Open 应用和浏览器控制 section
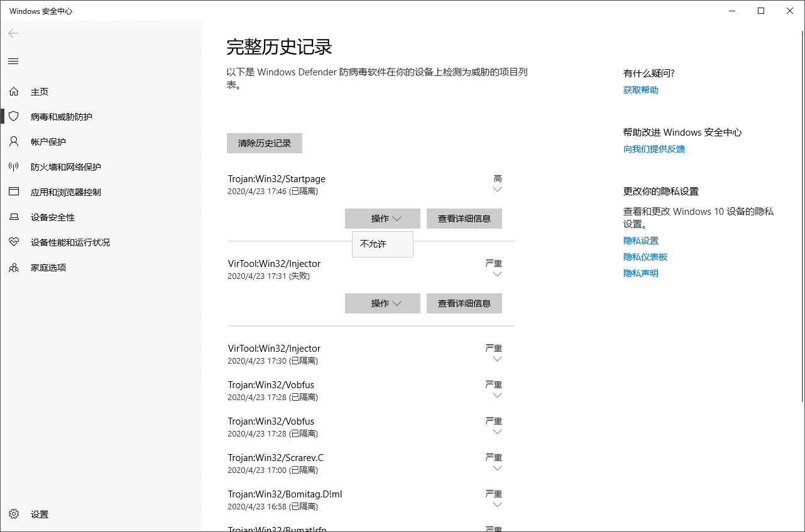805x532 pixels. 66,192
